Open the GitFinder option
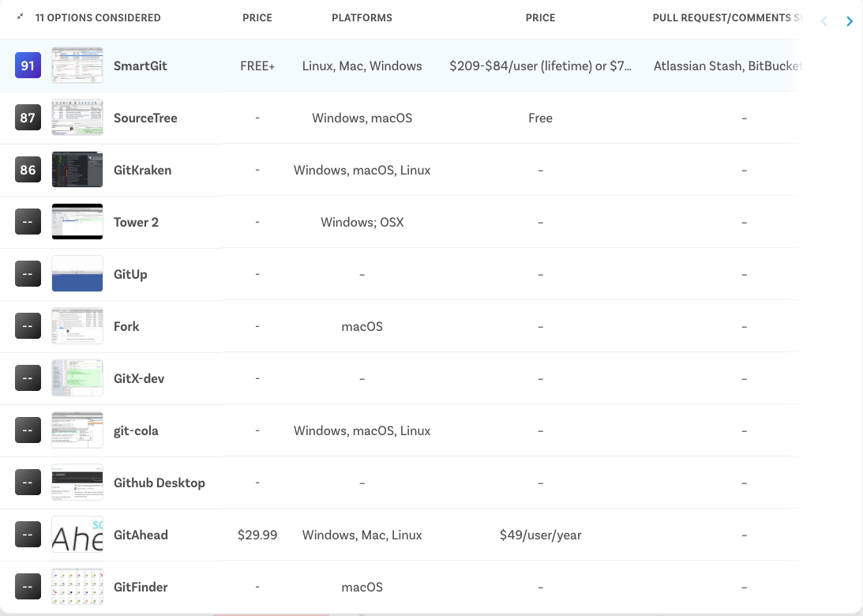This screenshot has height=616, width=863. pos(141,588)
